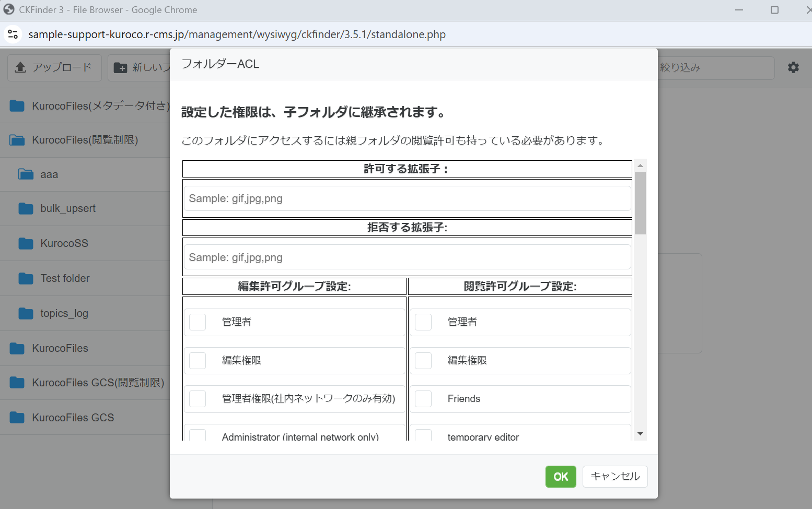The height and width of the screenshot is (509, 812).
Task: Open the settings gear icon
Action: click(793, 68)
